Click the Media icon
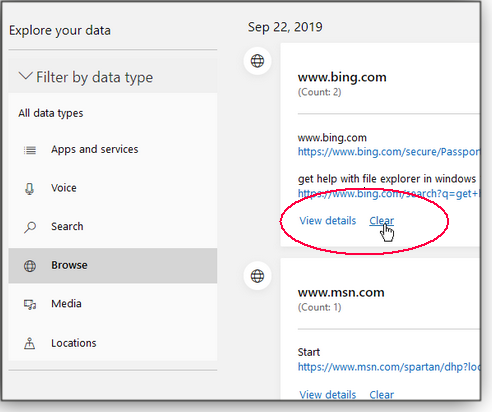Screen dimensions: 492x412 point(30,304)
